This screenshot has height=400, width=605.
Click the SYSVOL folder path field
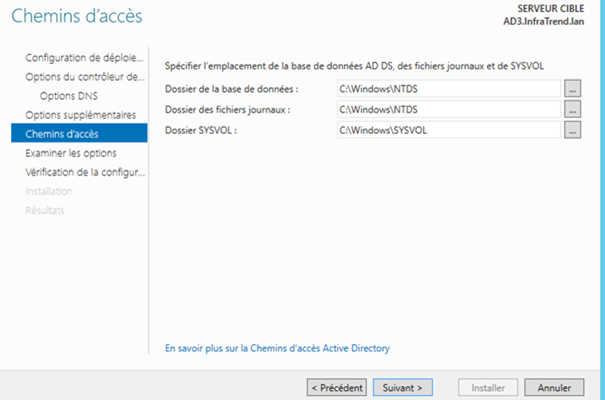(447, 129)
